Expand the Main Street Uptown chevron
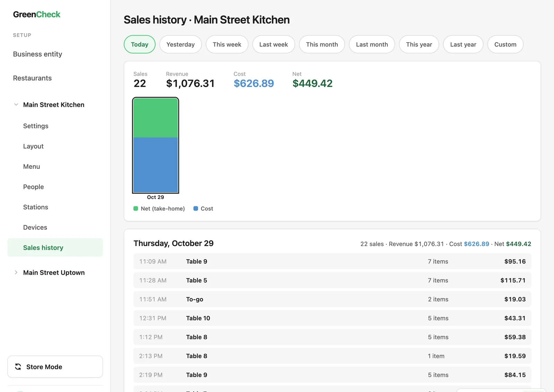 tap(16, 272)
